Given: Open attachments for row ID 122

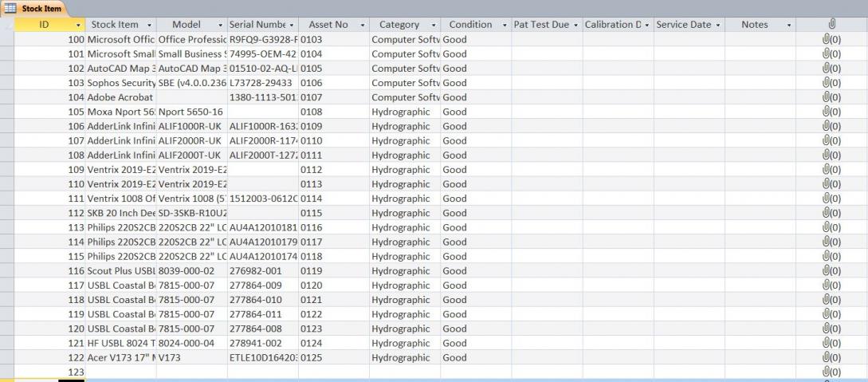Looking at the screenshot, I should click(831, 357).
